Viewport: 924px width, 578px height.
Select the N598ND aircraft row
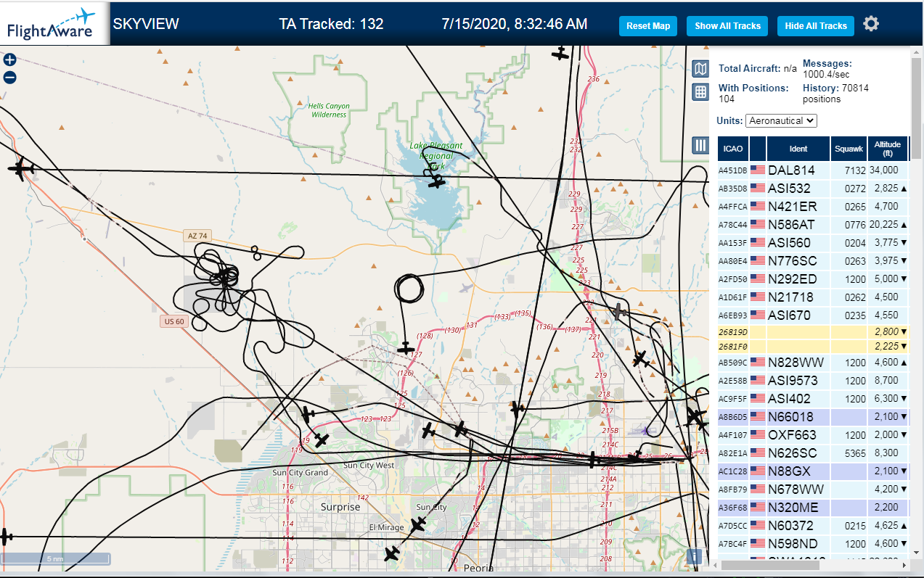point(814,544)
